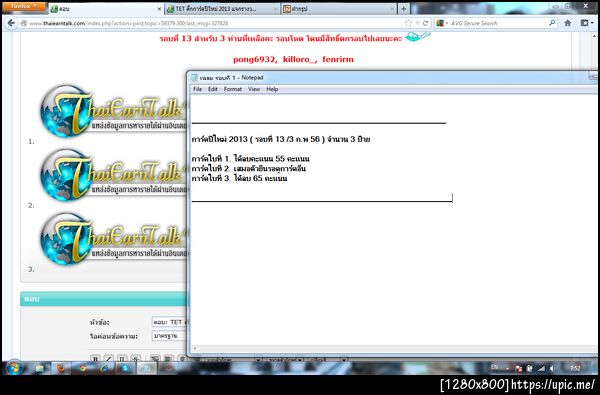
Task: Click the pong6932, killoro_, fenrirm names text
Action: pyautogui.click(x=293, y=59)
